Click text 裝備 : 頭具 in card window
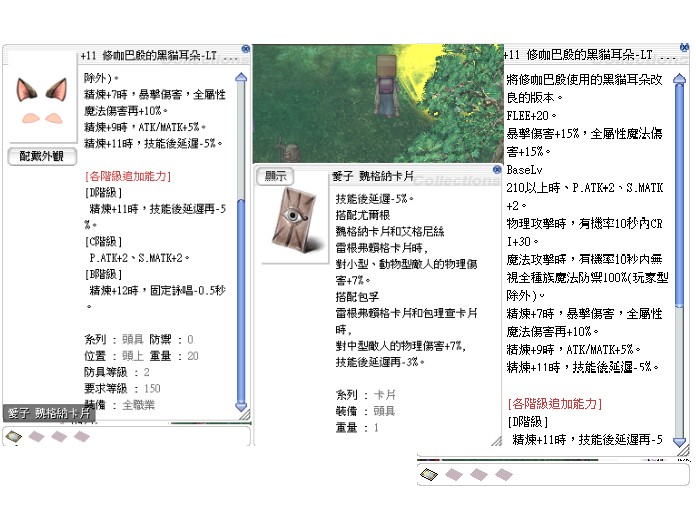Viewport: 696px width, 516px height. point(365,411)
